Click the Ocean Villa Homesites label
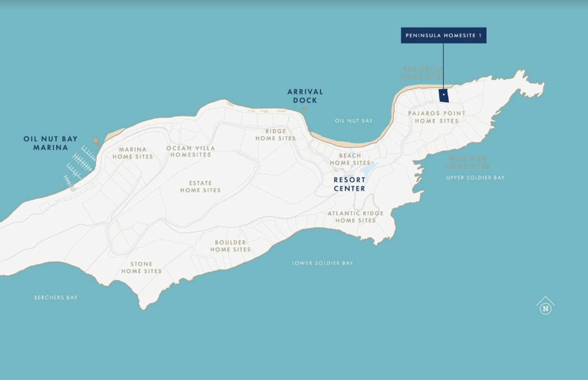 point(191,151)
